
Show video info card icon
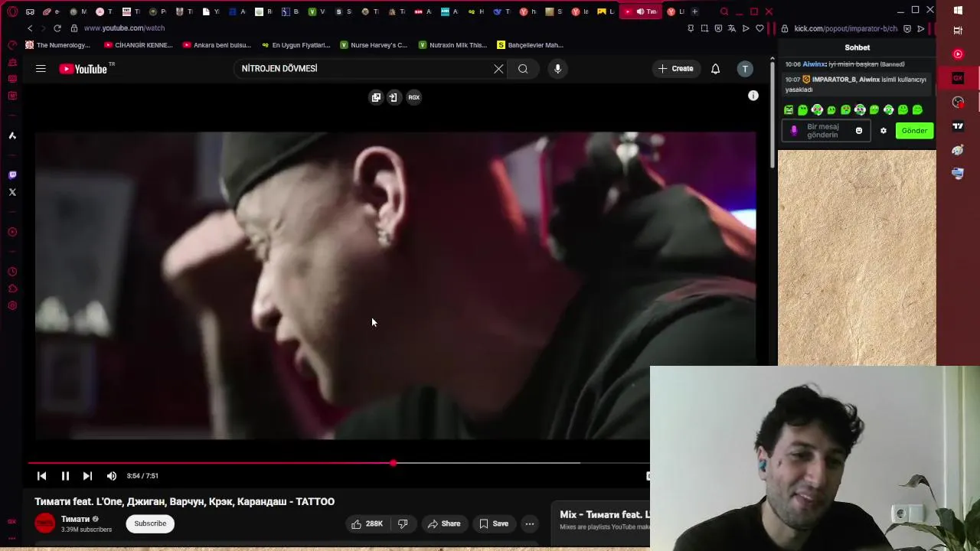753,96
